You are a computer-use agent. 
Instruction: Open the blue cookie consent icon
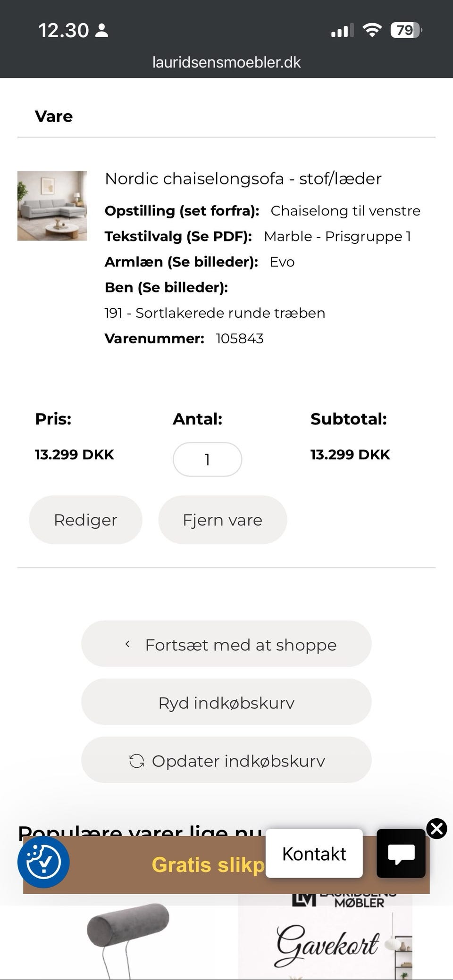click(43, 862)
